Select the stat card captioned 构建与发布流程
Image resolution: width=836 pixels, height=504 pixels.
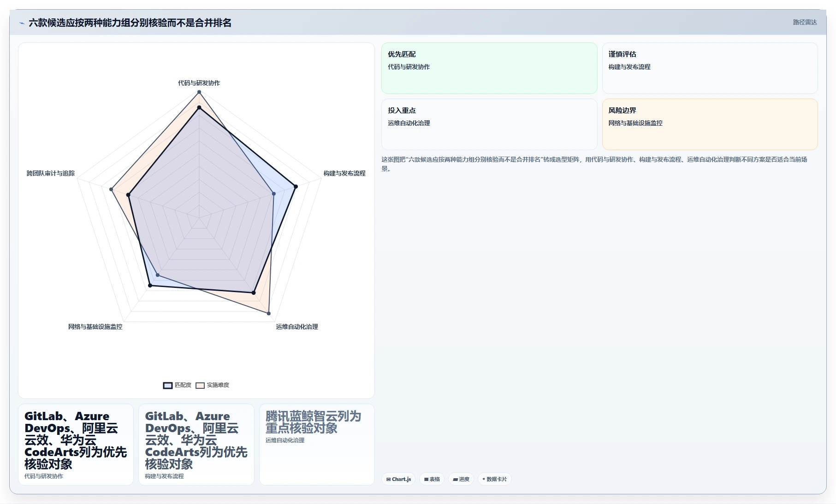(196, 445)
